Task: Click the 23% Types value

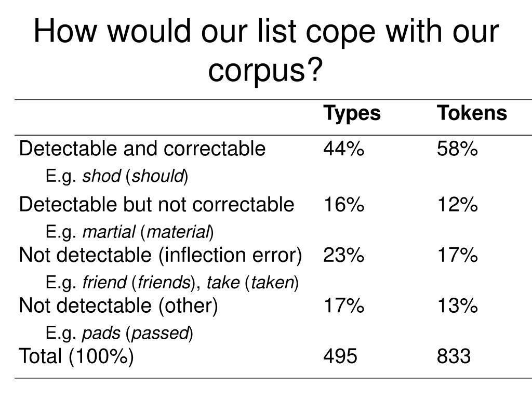Action: [344, 255]
